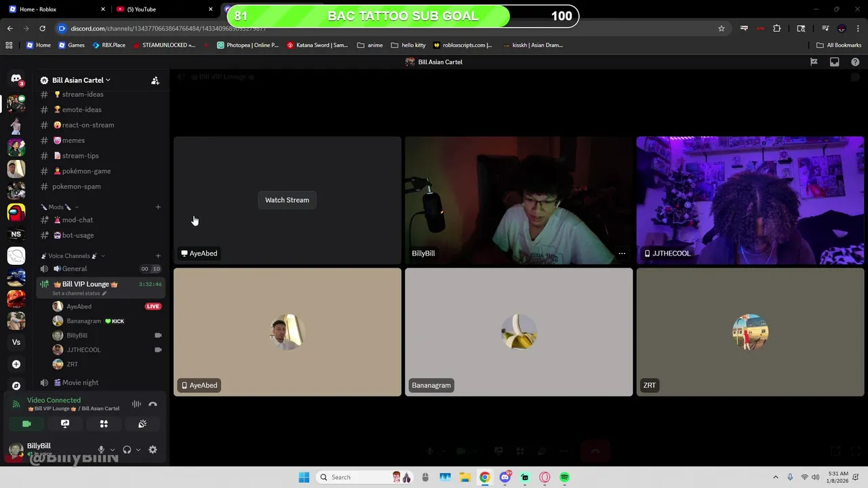Viewport: 868px width, 488px height.
Task: Click the plus icon next to Voice Channels
Action: (158, 256)
